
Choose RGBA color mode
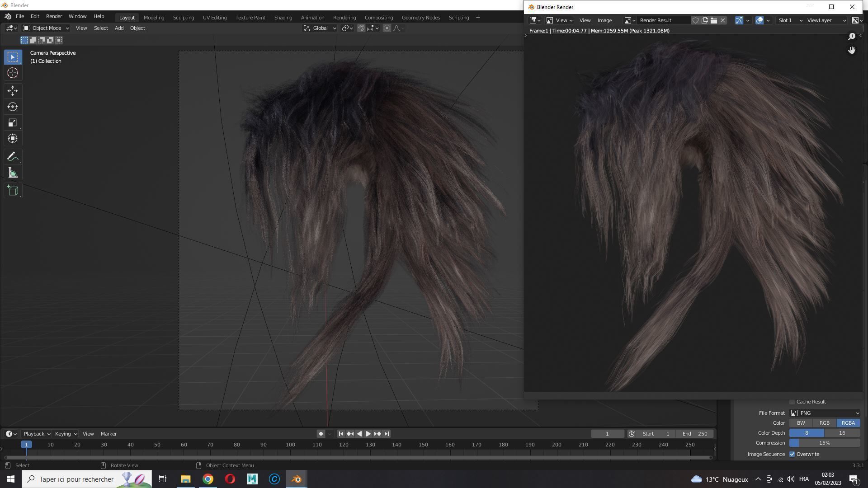[848, 423]
